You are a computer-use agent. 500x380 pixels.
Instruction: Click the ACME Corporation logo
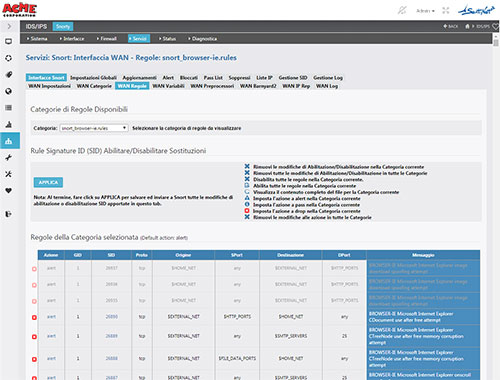pyautogui.click(x=19, y=10)
